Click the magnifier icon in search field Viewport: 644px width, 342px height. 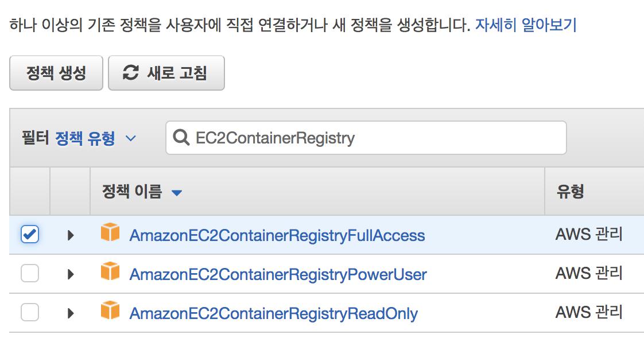point(181,138)
